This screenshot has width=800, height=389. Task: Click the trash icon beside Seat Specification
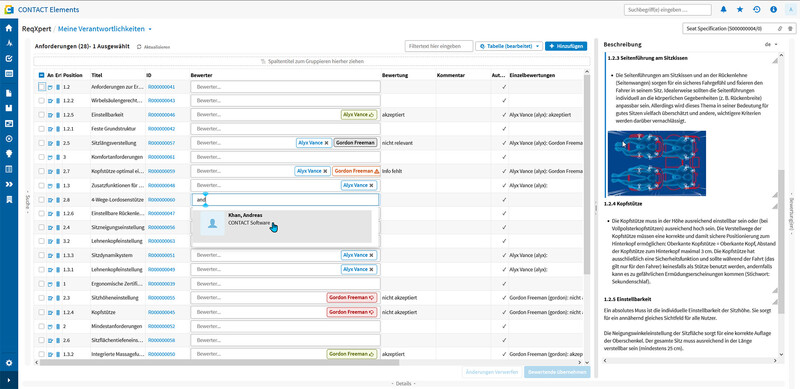click(789, 29)
